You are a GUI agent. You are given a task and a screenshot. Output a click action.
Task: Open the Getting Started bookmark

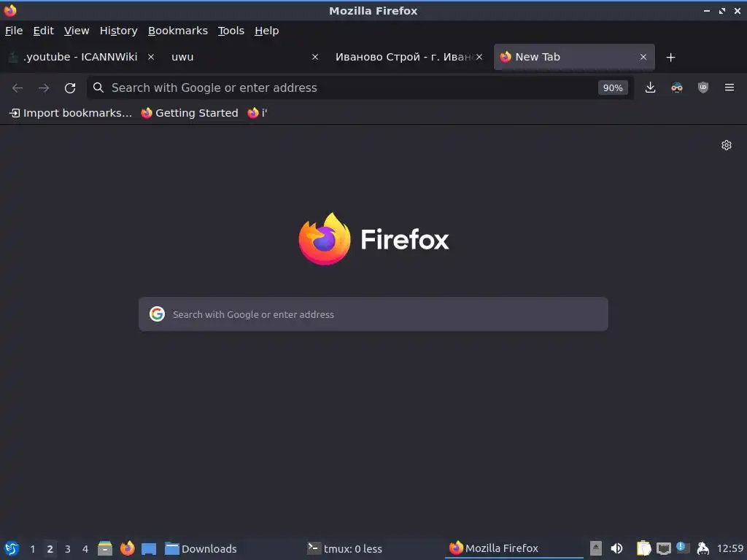tap(190, 113)
